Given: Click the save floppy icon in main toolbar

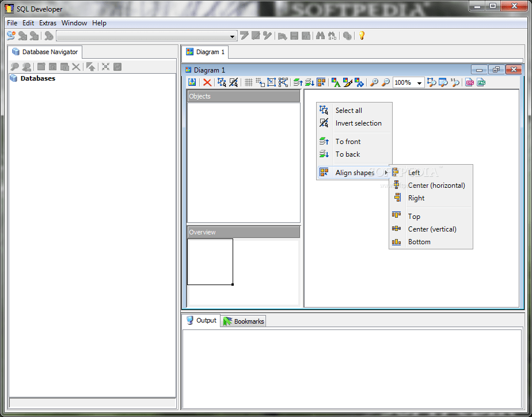Looking at the screenshot, I should (x=294, y=36).
